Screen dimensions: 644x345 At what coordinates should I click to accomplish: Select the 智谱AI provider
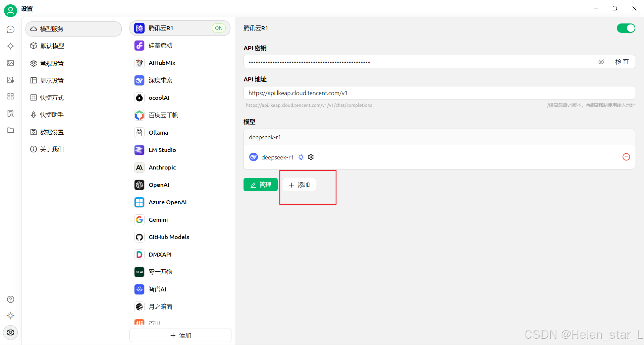tap(180, 289)
